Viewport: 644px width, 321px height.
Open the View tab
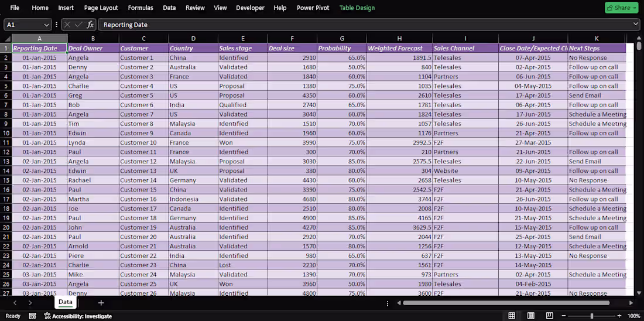pyautogui.click(x=220, y=8)
